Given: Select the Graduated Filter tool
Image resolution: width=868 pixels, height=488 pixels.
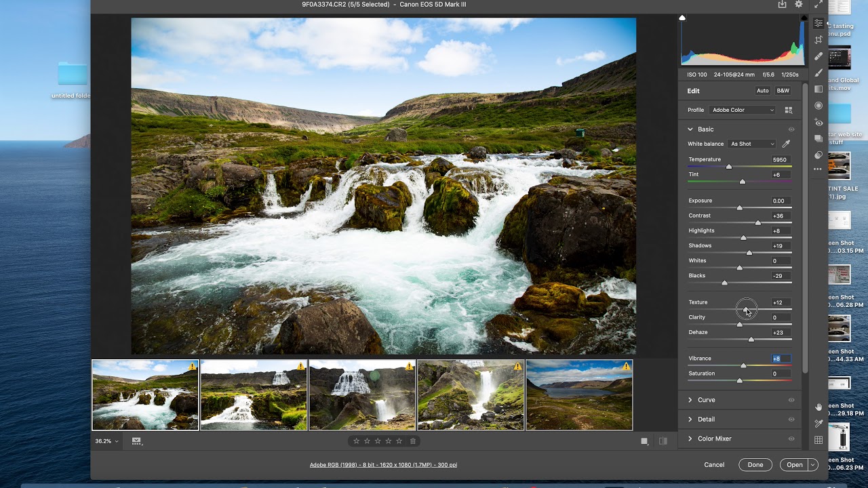Looking at the screenshot, I should click(x=818, y=89).
